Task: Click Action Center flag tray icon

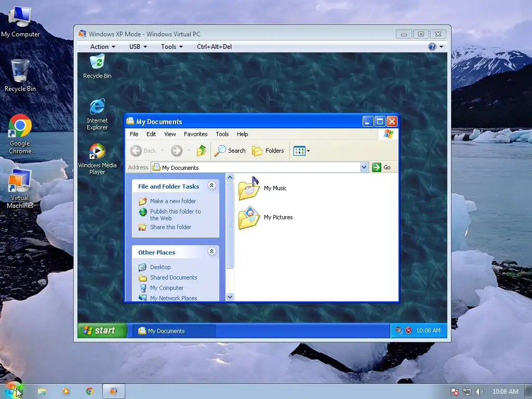Action: point(454,392)
